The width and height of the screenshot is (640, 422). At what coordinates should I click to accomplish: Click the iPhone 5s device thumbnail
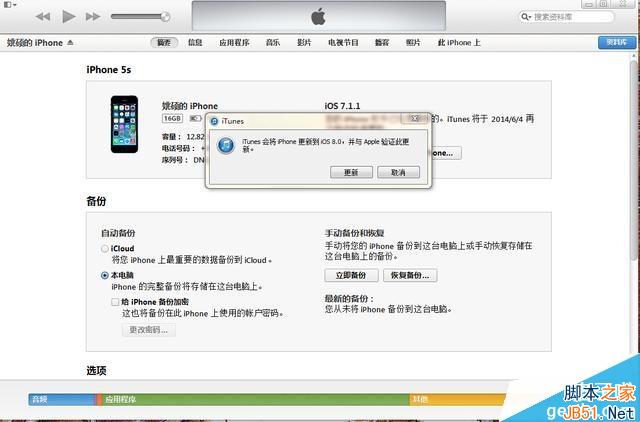click(124, 124)
